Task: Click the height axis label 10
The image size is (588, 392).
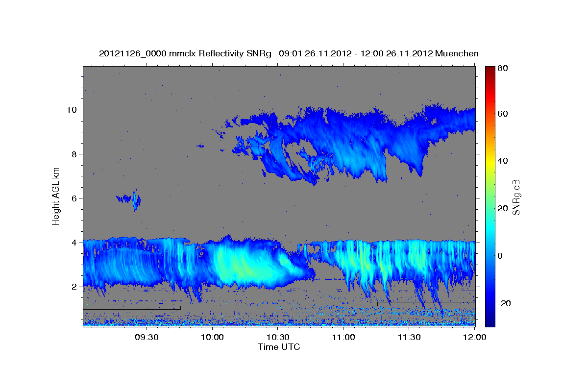Action: coord(73,109)
